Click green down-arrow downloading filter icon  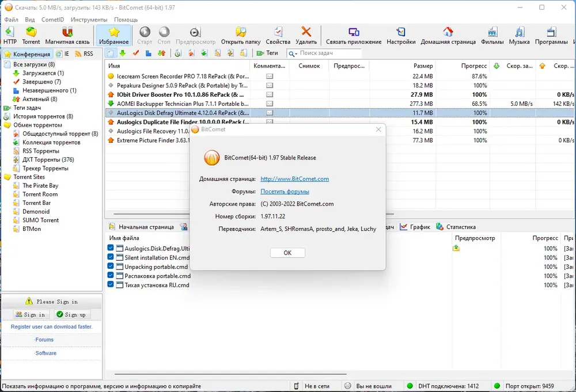[123, 53]
